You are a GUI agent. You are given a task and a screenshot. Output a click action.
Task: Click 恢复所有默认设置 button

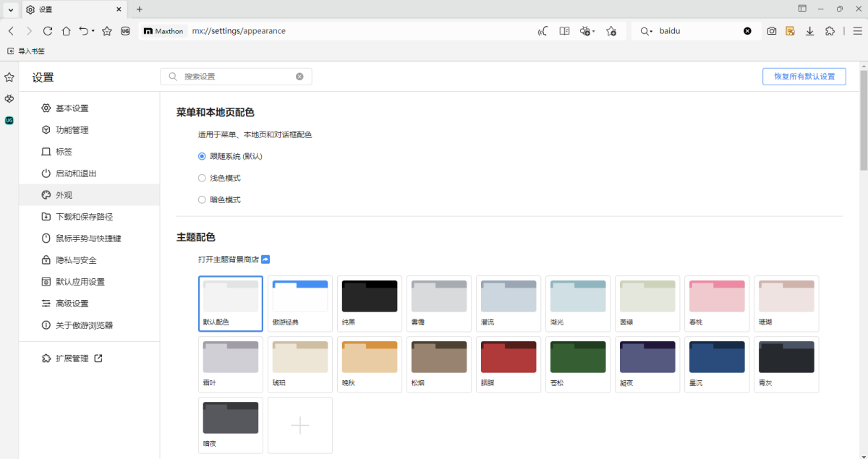click(x=804, y=76)
